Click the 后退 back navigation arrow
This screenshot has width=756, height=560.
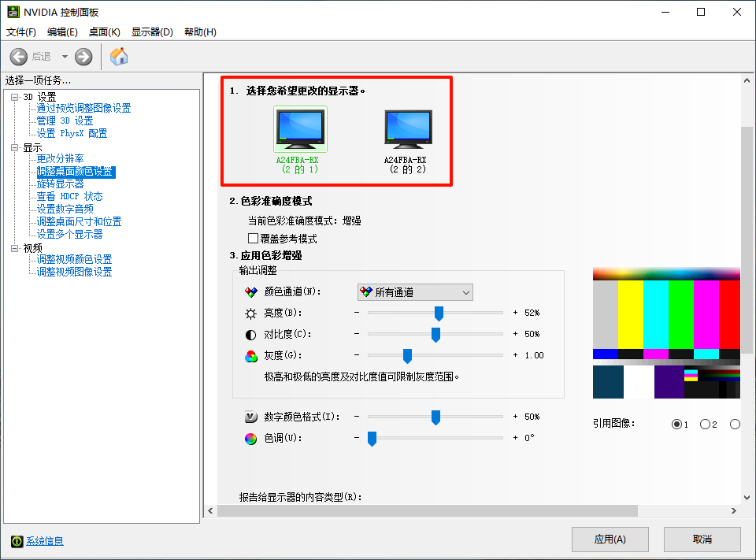(x=17, y=56)
